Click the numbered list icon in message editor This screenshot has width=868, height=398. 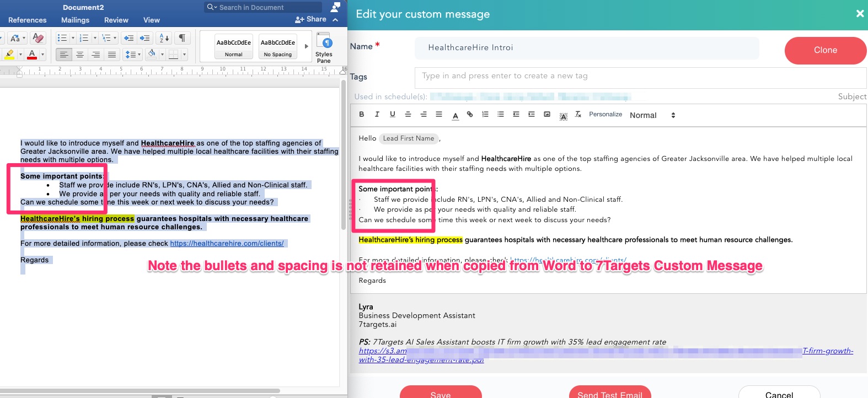(485, 115)
